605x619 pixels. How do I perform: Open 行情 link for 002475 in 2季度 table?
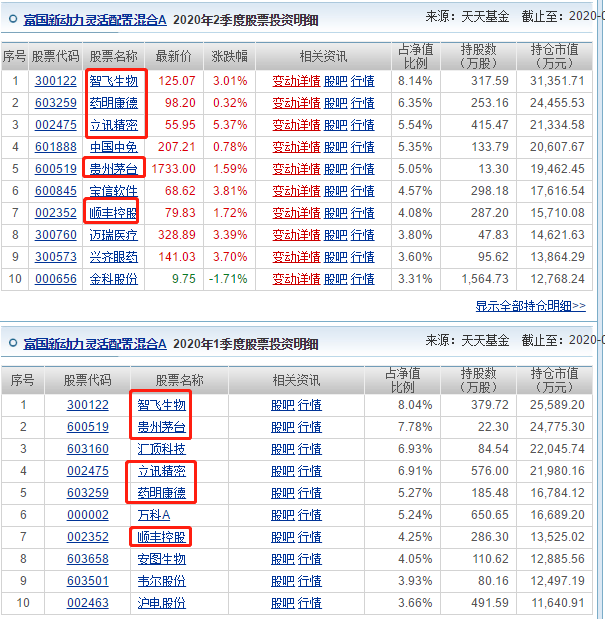(x=362, y=125)
